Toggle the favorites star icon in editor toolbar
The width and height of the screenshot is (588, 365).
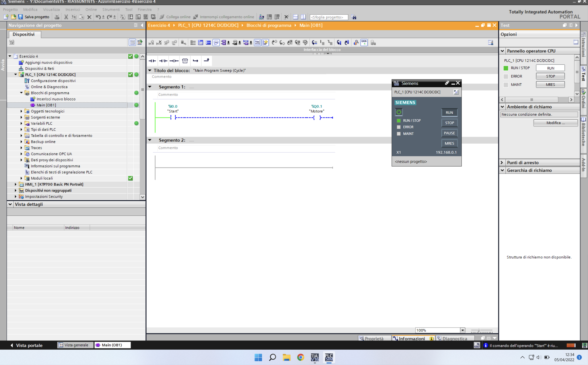(x=265, y=42)
